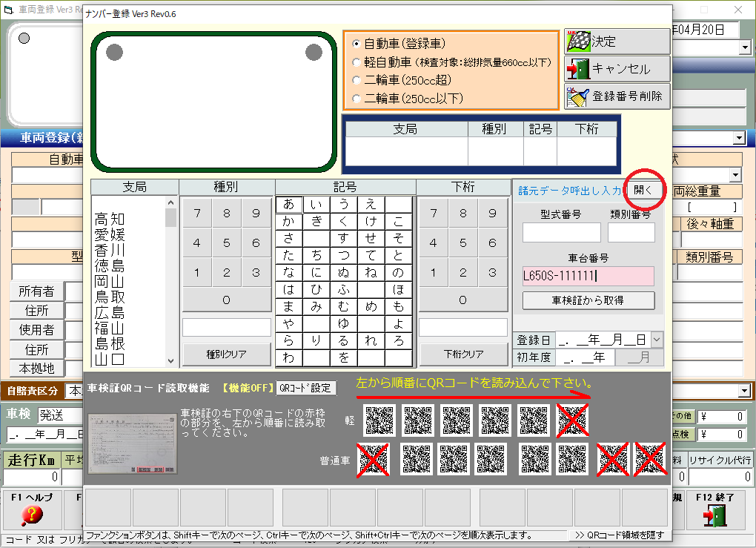Image resolution: width=756 pixels, height=548 pixels.
Task: Click the な key in 記号 grid
Action: [289, 273]
